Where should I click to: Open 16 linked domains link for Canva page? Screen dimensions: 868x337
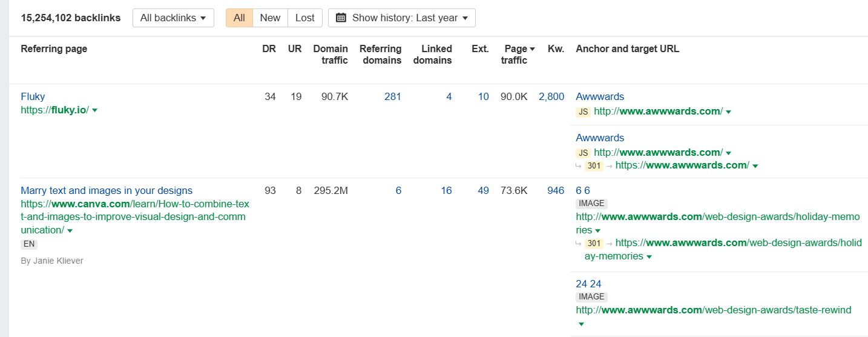(x=447, y=190)
